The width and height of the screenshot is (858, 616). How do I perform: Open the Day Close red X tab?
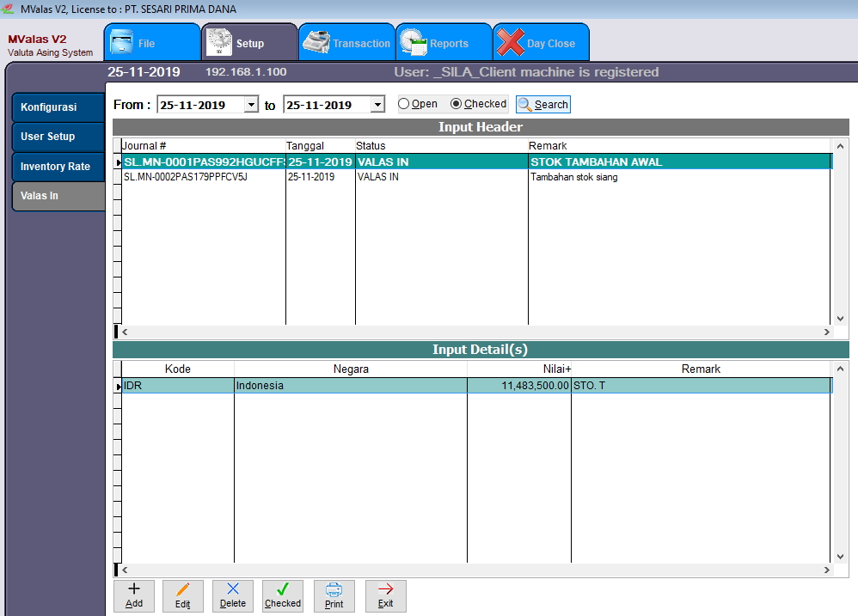point(540,43)
